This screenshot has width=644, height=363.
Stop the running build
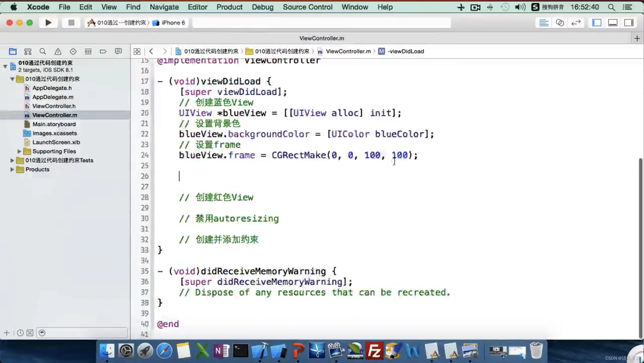pos(71,23)
